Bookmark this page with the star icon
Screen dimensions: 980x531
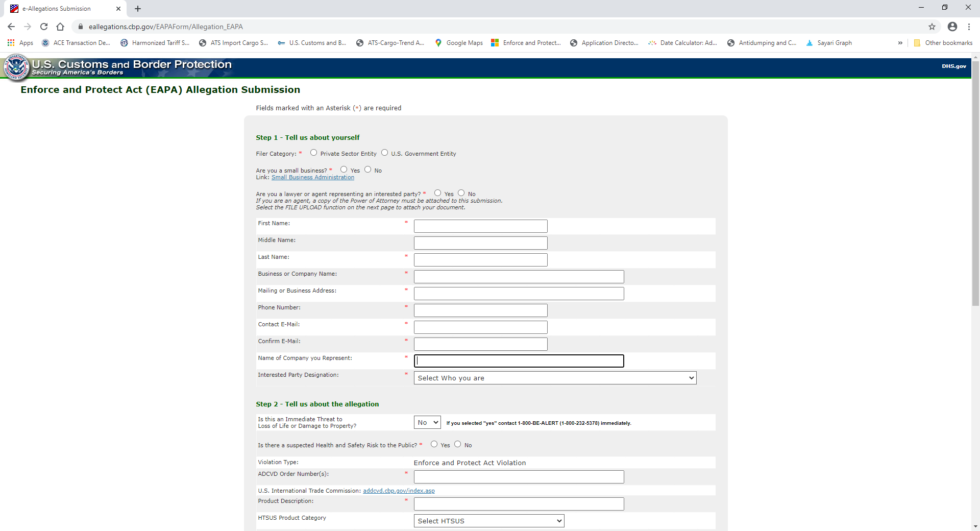click(x=932, y=27)
